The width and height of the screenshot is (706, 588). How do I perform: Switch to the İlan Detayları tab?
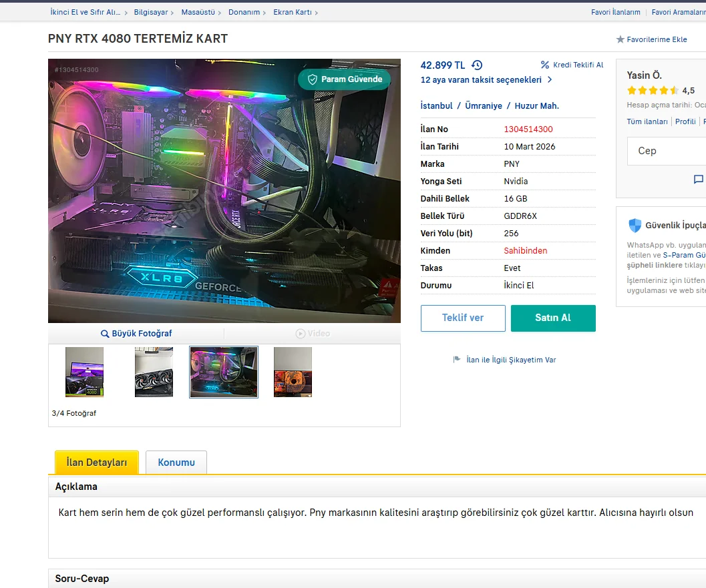pos(97,463)
